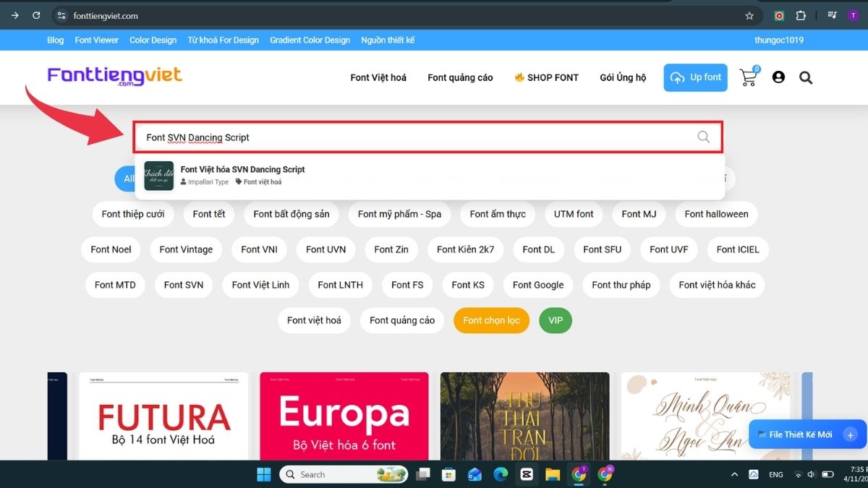The width and height of the screenshot is (868, 488).
Task: Open the Font Việt hoá navigation item
Action: (378, 77)
